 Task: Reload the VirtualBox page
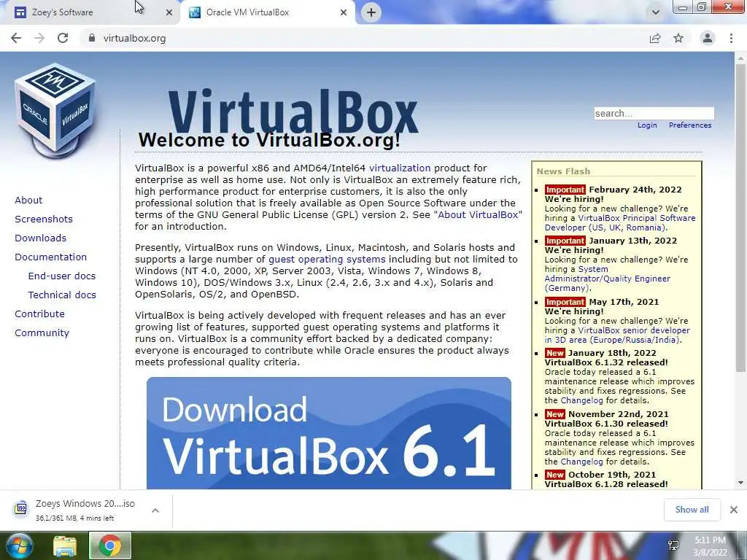tap(63, 38)
